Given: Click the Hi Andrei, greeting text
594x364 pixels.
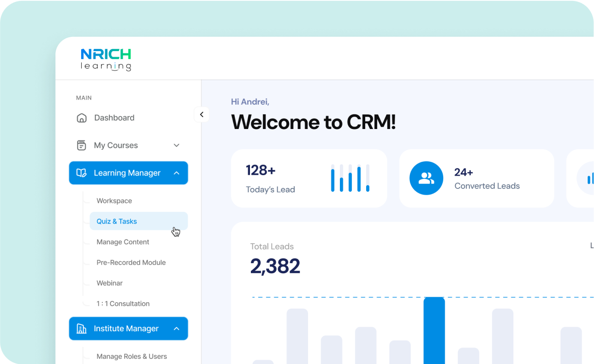Looking at the screenshot, I should (x=250, y=102).
